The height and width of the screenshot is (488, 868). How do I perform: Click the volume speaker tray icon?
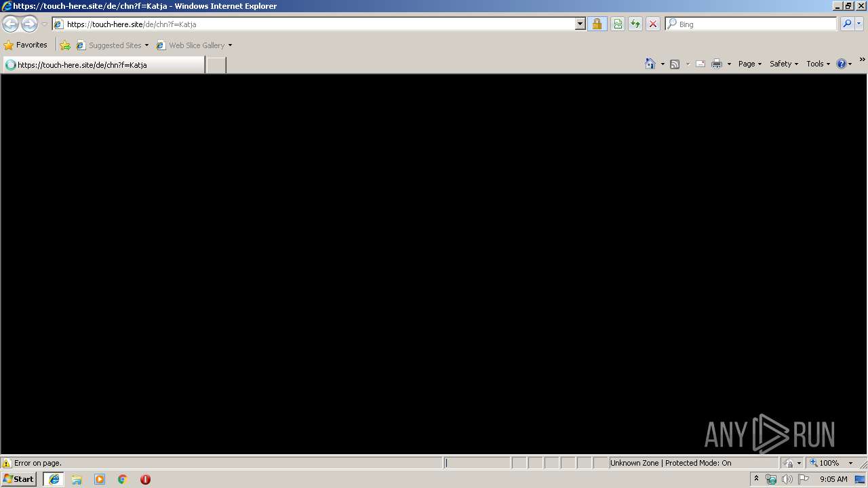tap(787, 479)
